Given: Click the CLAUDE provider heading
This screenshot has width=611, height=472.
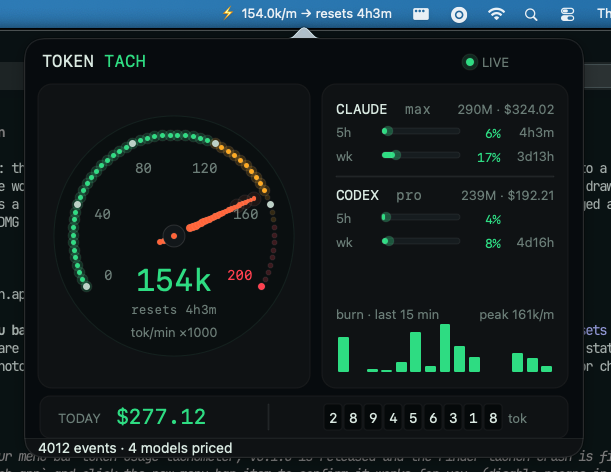Looking at the screenshot, I should pyautogui.click(x=362, y=110).
